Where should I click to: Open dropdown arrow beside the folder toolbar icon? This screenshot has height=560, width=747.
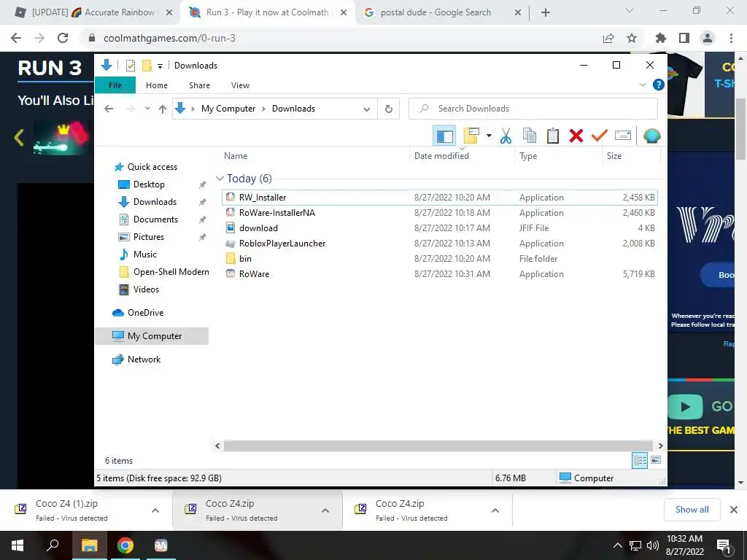click(x=489, y=136)
